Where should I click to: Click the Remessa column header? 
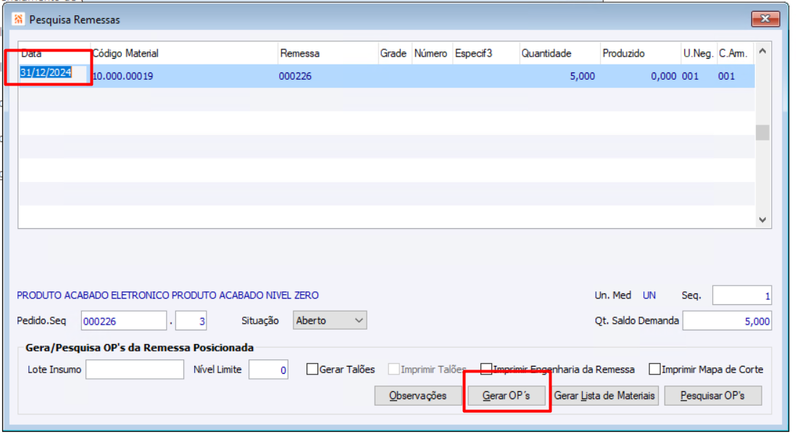[x=328, y=53]
